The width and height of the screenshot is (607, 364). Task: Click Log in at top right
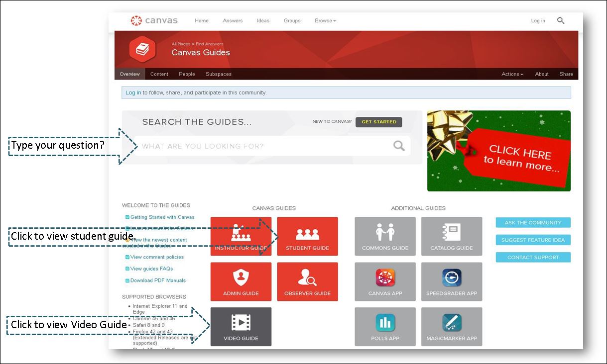[x=538, y=21]
